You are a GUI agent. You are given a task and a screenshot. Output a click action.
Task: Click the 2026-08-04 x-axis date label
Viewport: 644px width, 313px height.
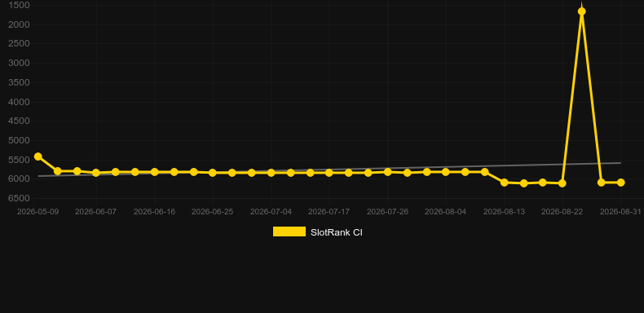pyautogui.click(x=446, y=212)
